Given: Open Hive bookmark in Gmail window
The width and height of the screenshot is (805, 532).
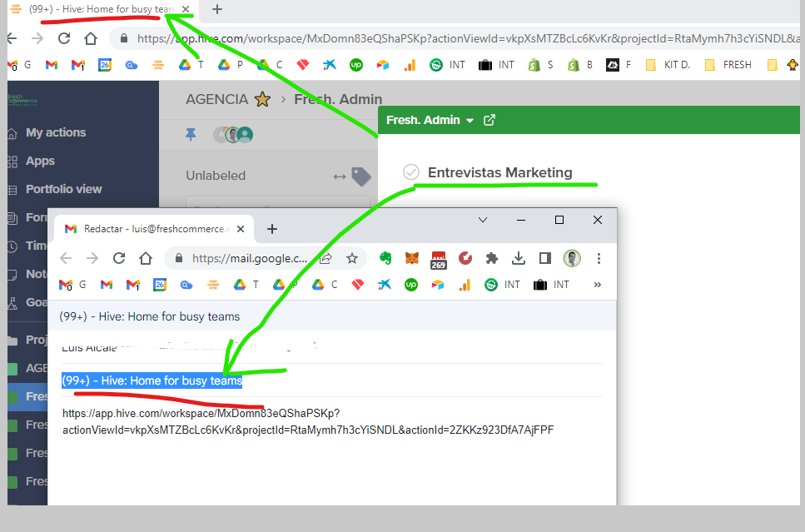Looking at the screenshot, I should (x=213, y=285).
